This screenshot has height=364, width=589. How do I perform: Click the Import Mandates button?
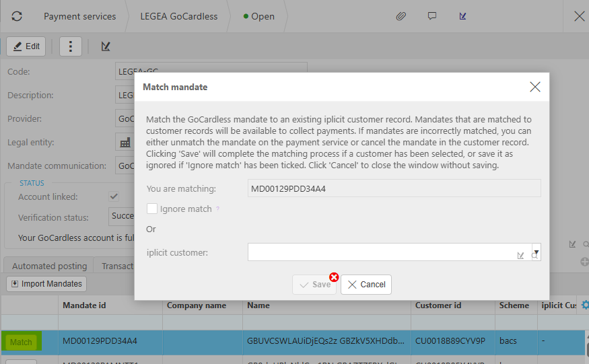click(46, 284)
